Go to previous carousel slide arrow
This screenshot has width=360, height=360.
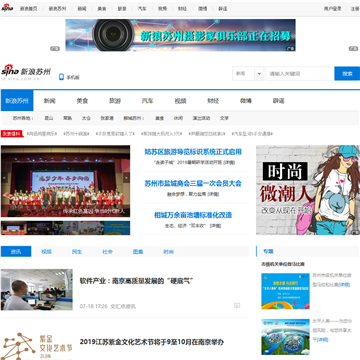pyautogui.click(x=4, y=178)
